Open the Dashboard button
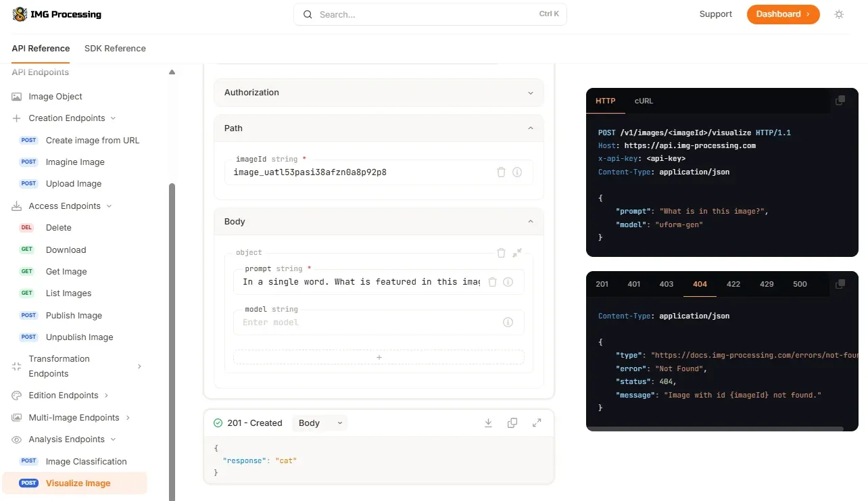The width and height of the screenshot is (868, 501). (782, 14)
